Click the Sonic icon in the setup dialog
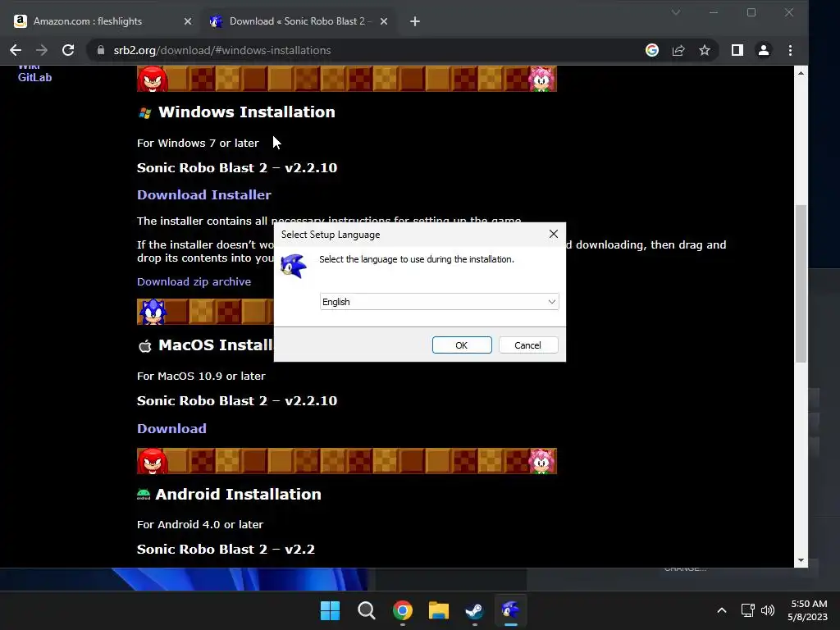 coord(294,266)
